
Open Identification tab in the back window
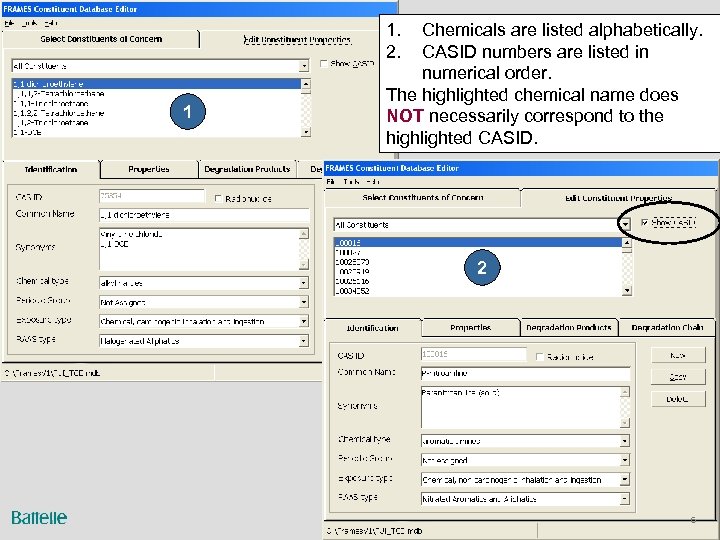[x=51, y=169]
